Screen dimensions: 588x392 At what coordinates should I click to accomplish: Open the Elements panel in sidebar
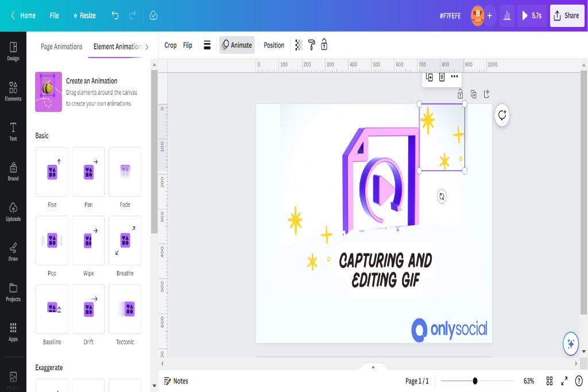pos(13,91)
